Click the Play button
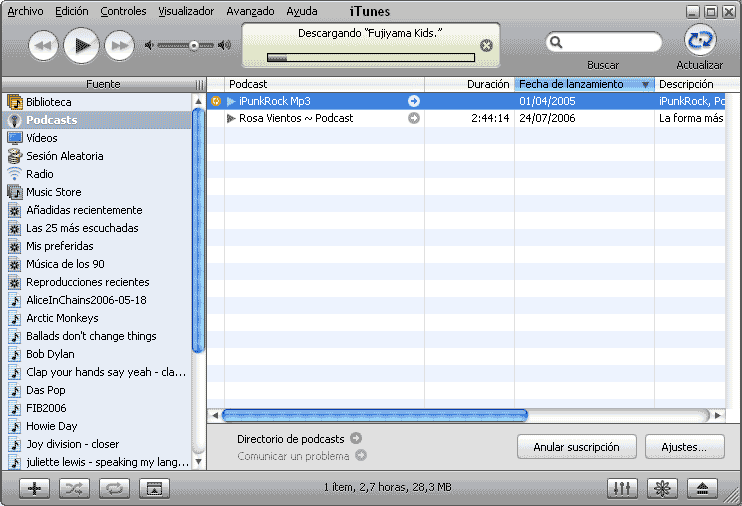The width and height of the screenshot is (742, 506). tap(81, 45)
